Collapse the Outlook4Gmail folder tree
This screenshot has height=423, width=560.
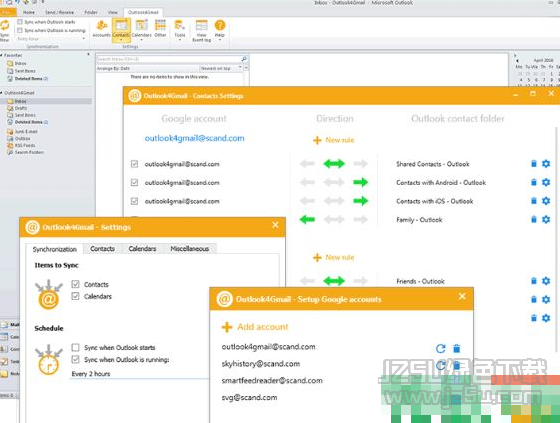pyautogui.click(x=1, y=93)
